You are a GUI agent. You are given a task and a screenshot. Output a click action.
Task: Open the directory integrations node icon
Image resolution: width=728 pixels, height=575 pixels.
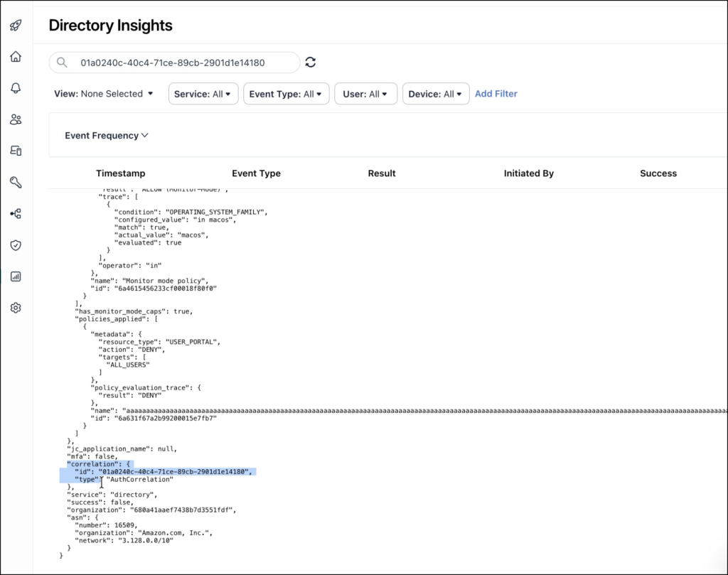tap(16, 213)
